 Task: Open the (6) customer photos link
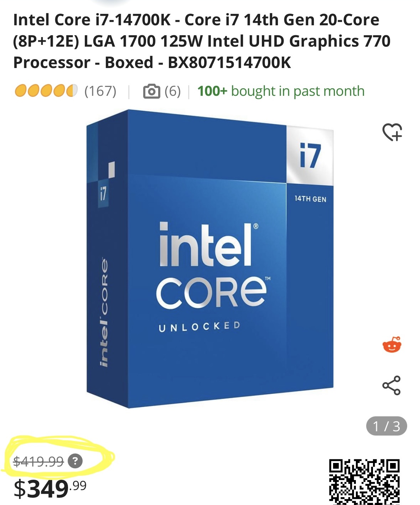coord(173,91)
